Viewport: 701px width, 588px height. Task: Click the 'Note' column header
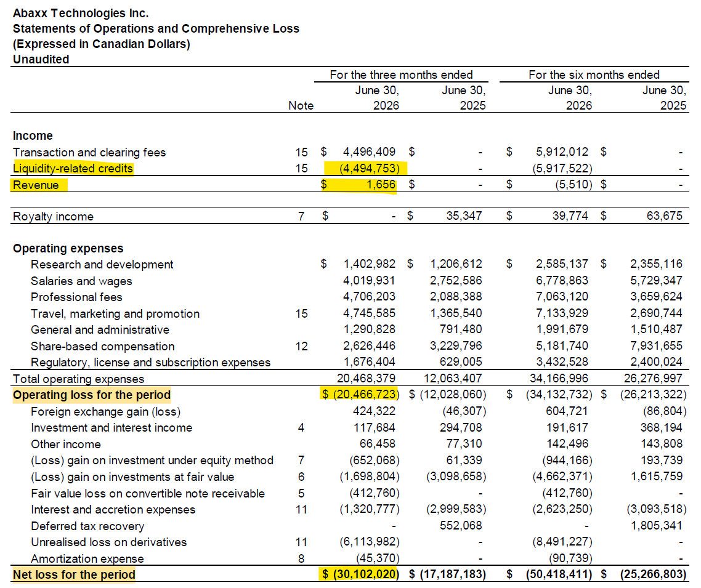pyautogui.click(x=301, y=105)
